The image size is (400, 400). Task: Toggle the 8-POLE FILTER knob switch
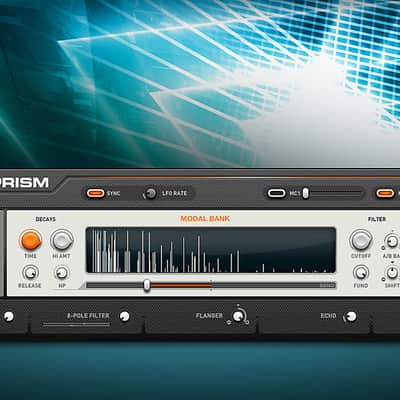click(x=124, y=316)
